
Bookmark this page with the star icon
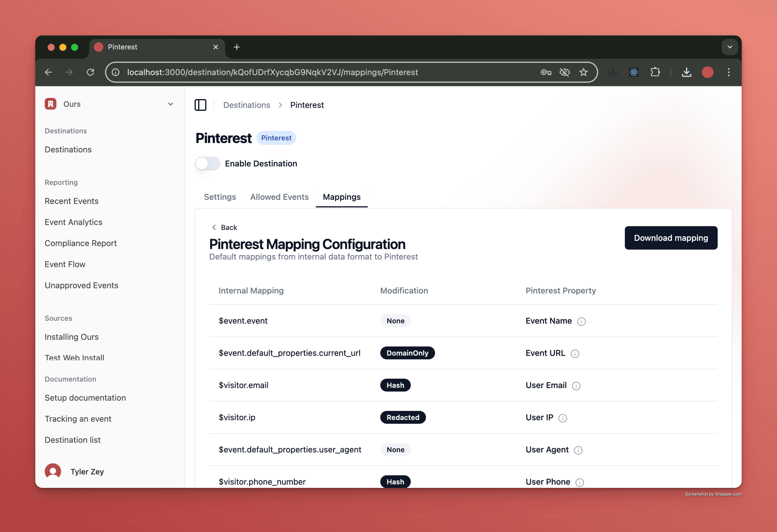[x=583, y=72]
